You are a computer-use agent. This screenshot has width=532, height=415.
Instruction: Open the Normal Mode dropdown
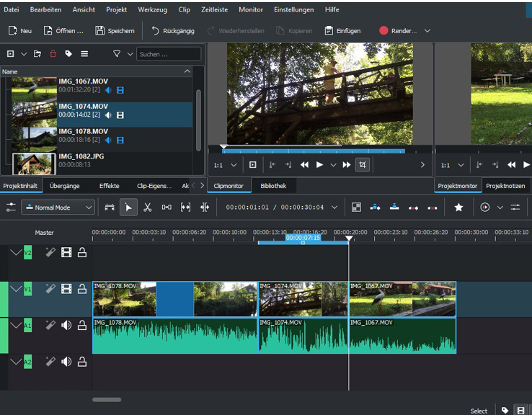click(x=58, y=207)
